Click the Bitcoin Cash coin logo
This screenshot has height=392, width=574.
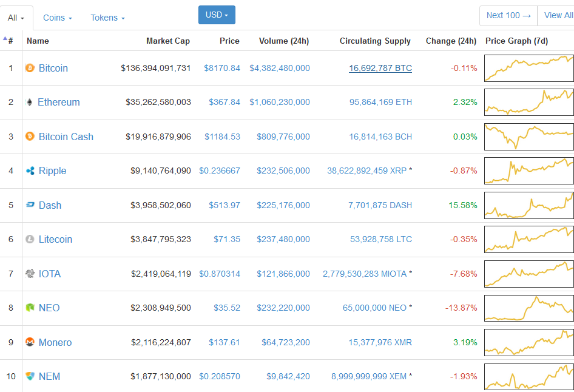(x=29, y=137)
